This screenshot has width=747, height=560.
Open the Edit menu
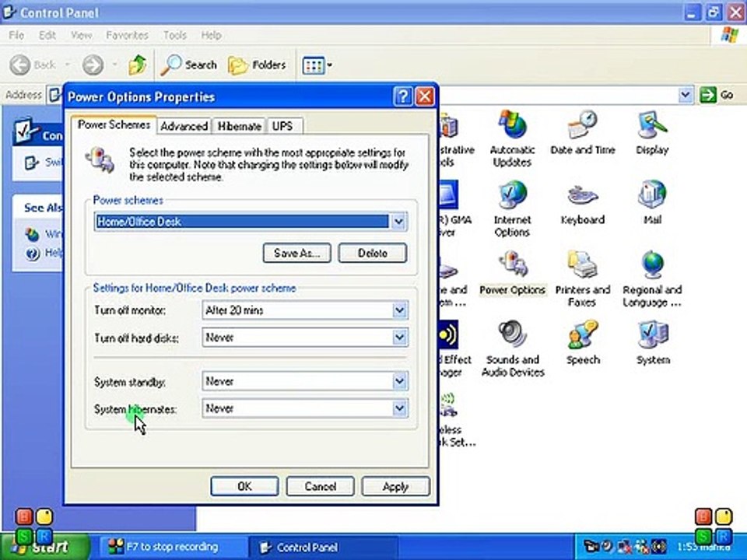click(x=47, y=35)
